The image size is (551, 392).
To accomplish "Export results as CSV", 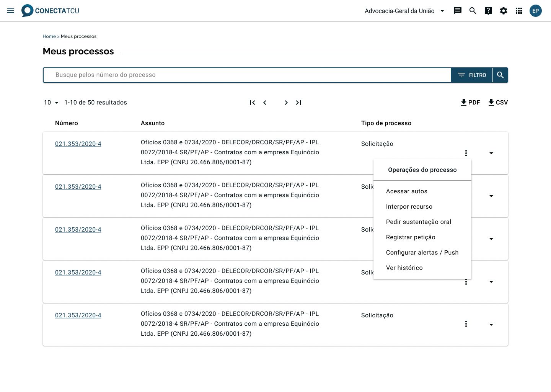I will tap(498, 103).
